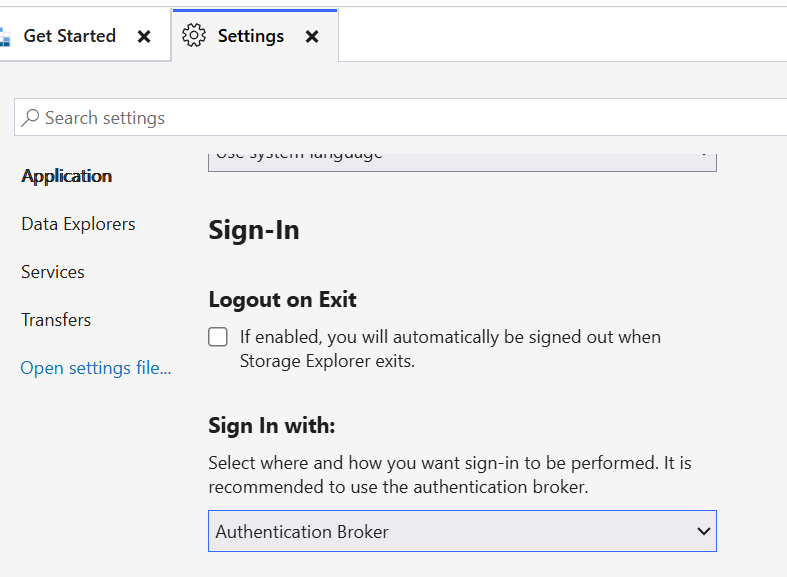Focus the Search settings field

(401, 117)
